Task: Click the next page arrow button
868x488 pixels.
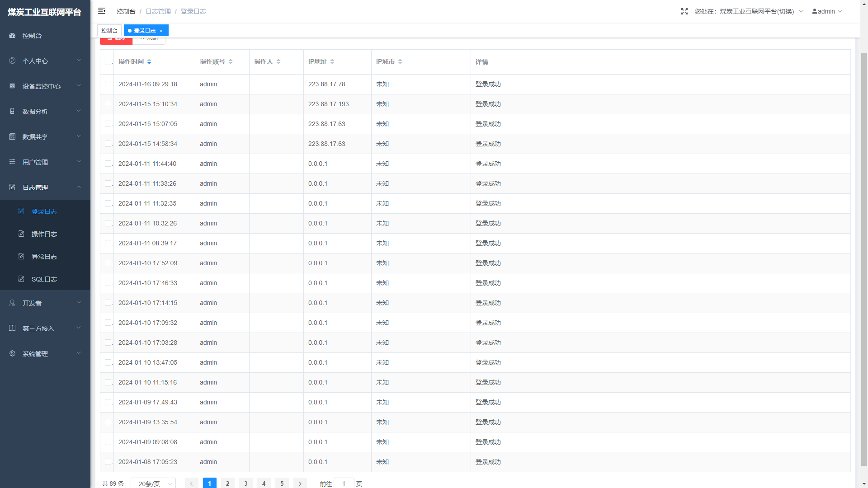Action: coord(300,483)
